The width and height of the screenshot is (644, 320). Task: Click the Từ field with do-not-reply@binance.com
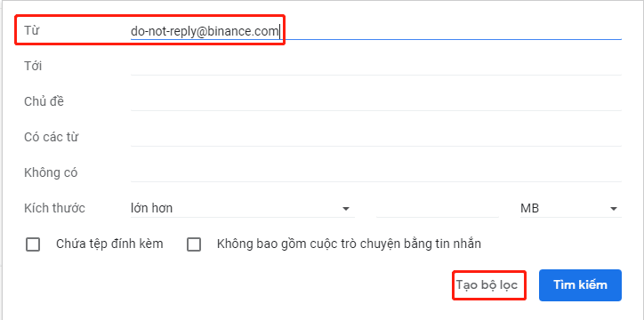tap(375, 31)
